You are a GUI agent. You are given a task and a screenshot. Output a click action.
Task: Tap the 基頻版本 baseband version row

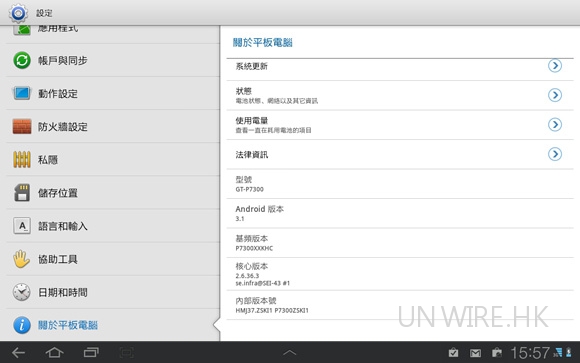pos(400,243)
